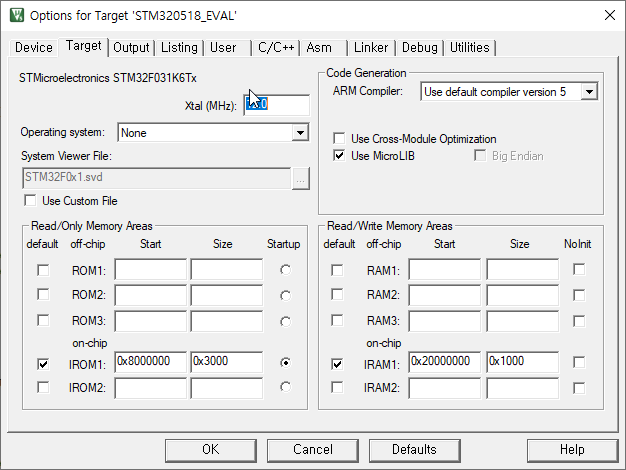Uncheck IROM1 default checkbox

click(x=43, y=364)
